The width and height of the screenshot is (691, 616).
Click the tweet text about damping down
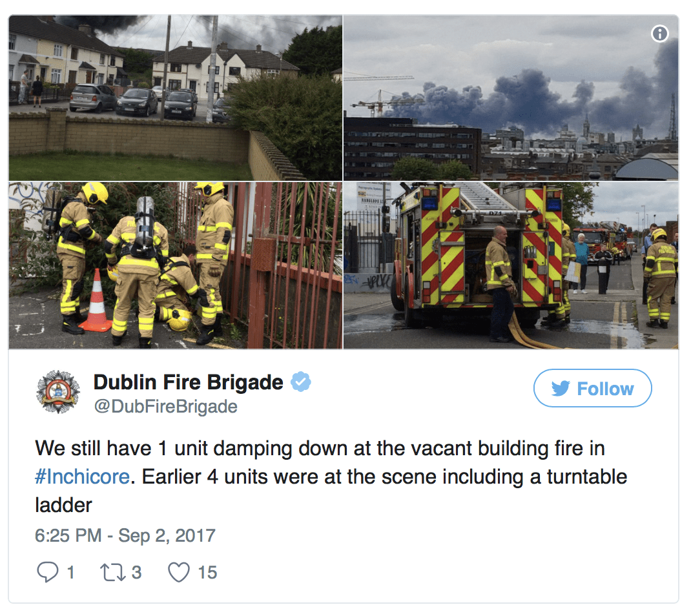[331, 477]
